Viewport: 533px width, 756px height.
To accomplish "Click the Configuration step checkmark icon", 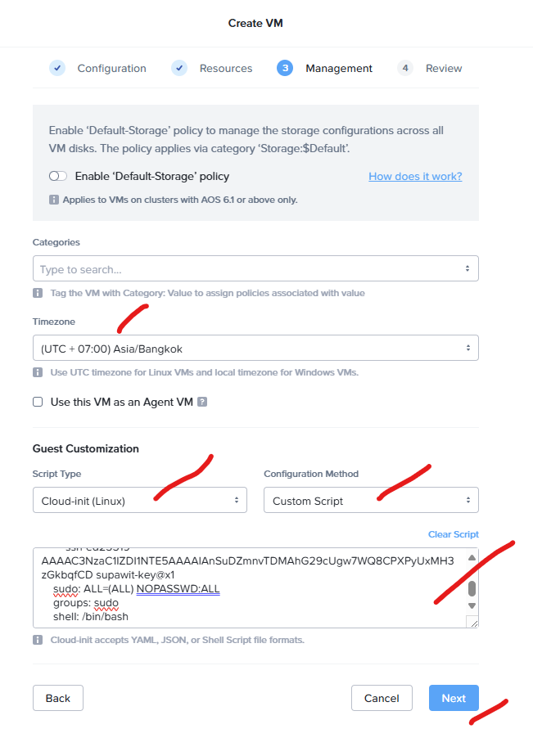I will pyautogui.click(x=57, y=68).
